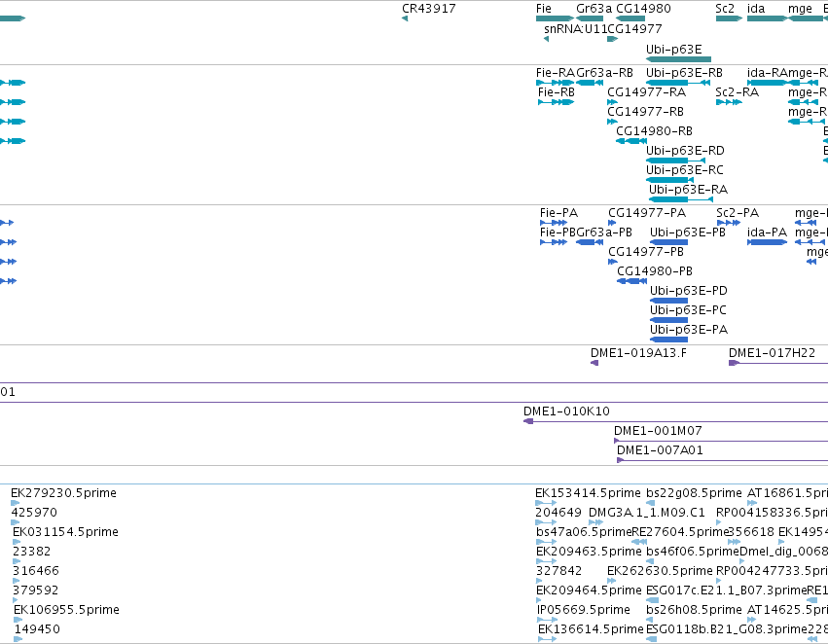Image resolution: width=828 pixels, height=644 pixels.
Task: Open the Gr63a gene feature label
Action: click(x=594, y=9)
